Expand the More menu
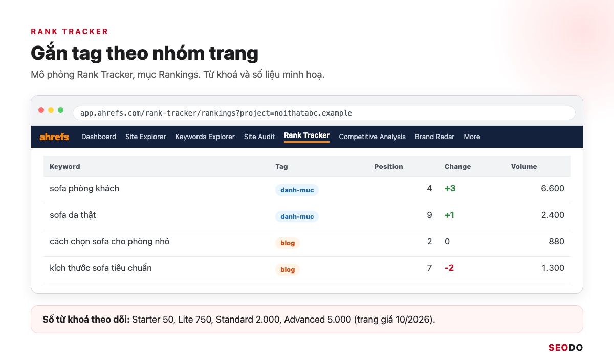The image size is (614, 364). tap(472, 136)
